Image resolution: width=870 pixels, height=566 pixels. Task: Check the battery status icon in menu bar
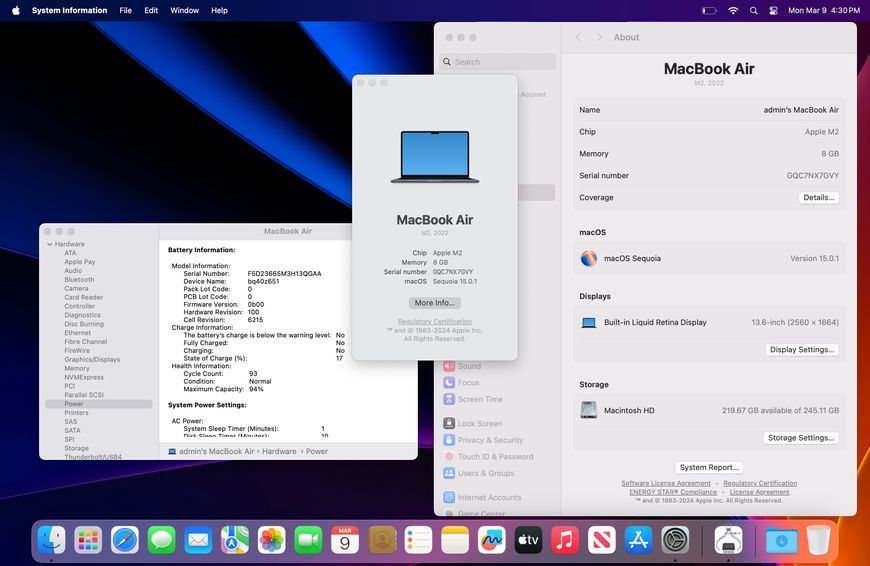[709, 11]
